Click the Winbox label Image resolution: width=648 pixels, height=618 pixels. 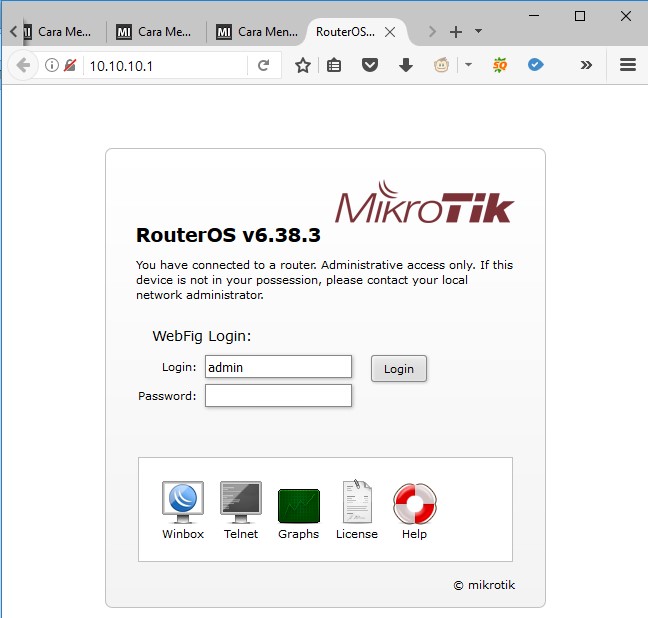[183, 534]
